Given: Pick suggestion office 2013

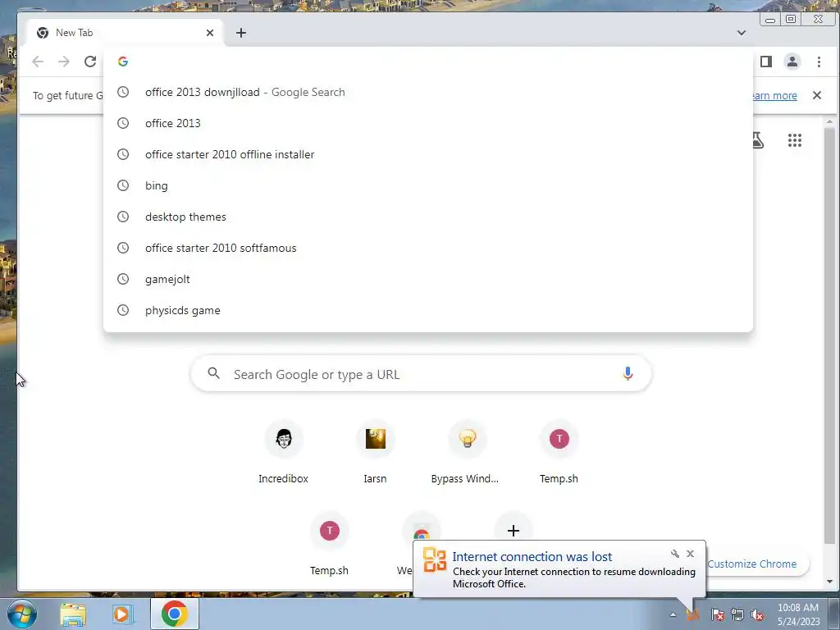Looking at the screenshot, I should tap(428, 123).
